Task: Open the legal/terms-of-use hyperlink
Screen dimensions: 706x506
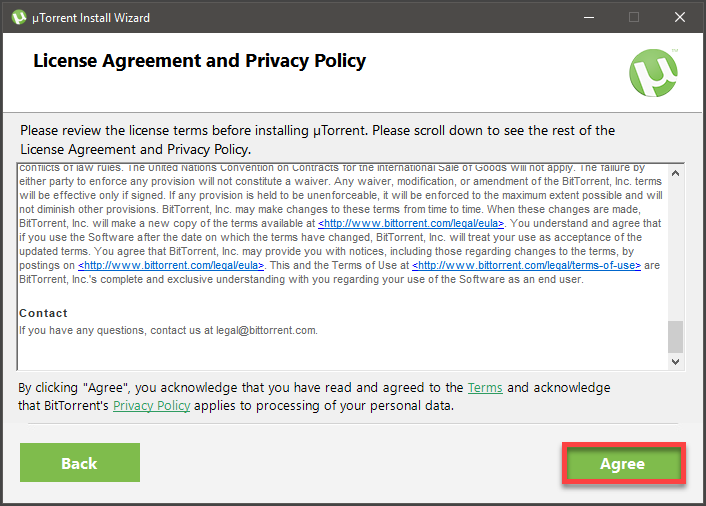Action: pyautogui.click(x=527, y=265)
